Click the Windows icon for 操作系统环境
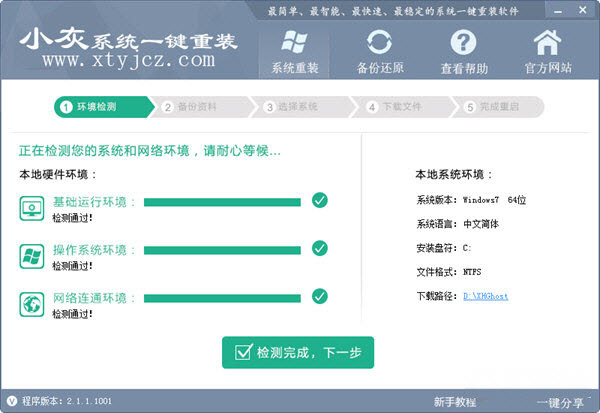Viewport: 600px width, 413px height. pos(32,256)
